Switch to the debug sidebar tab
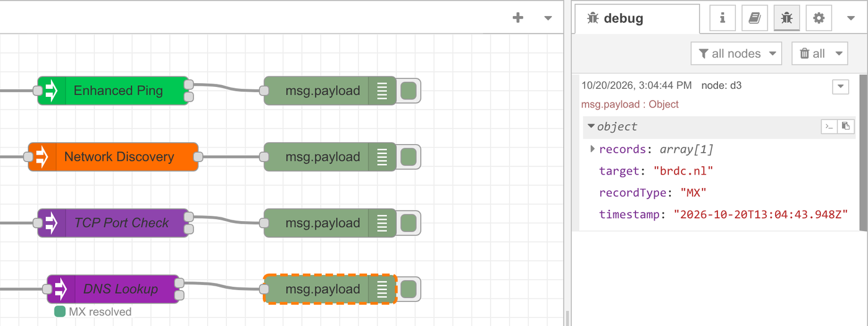868x326 pixels. pos(637,18)
